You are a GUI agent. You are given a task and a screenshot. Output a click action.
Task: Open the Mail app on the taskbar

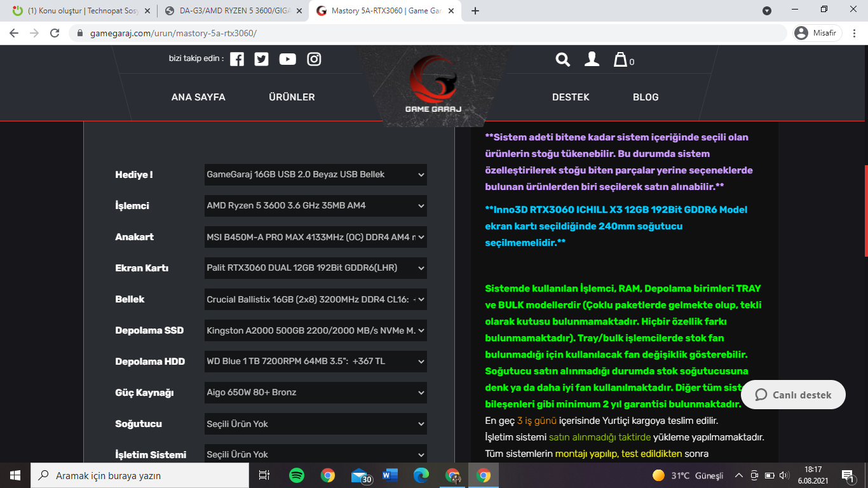[360, 475]
